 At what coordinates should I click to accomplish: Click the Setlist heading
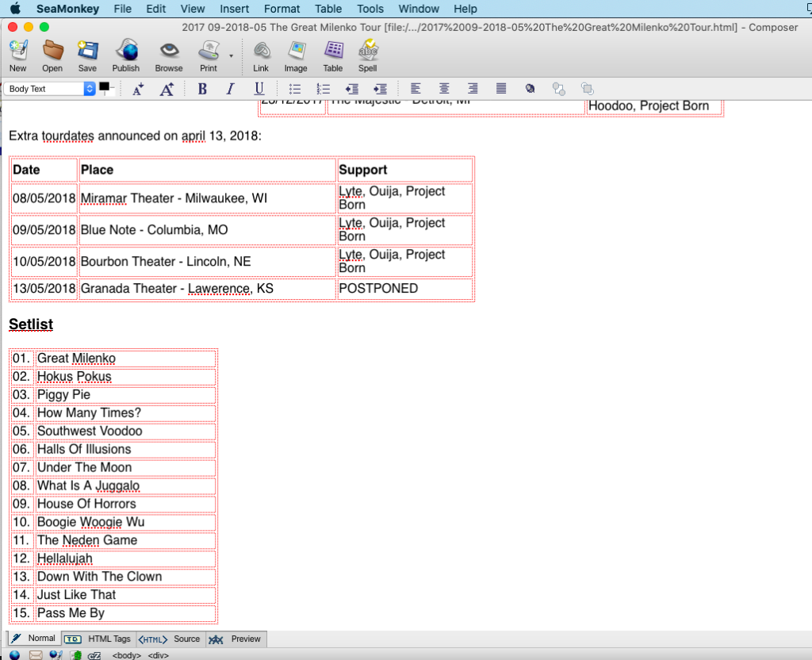[x=31, y=324]
